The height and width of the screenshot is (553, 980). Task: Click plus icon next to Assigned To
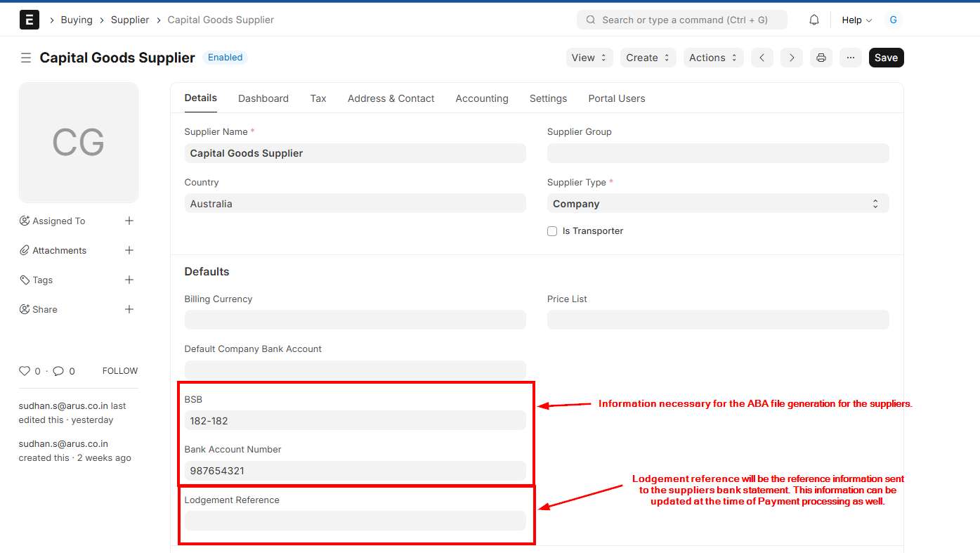click(129, 221)
